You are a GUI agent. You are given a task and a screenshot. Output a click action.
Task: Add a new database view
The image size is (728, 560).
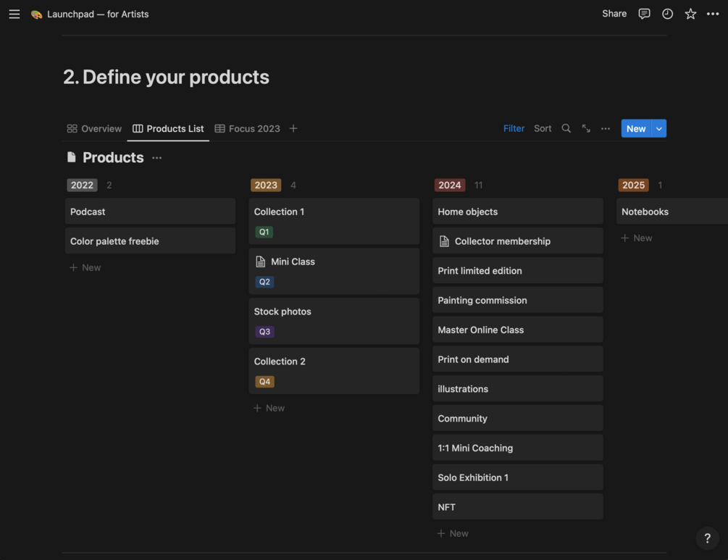pos(293,128)
